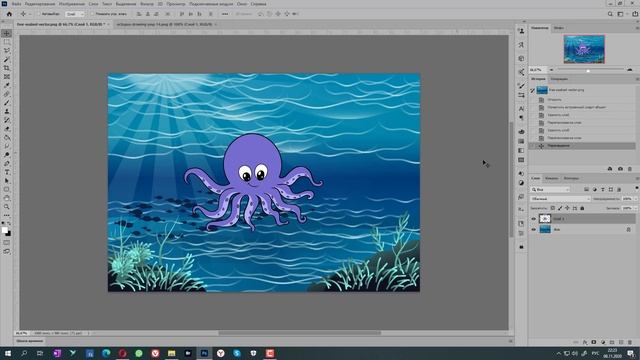Open the Layers panel menu
640x360 pixels.
point(637,178)
